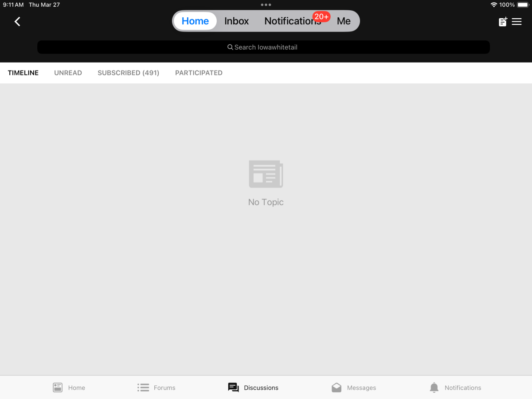The width and height of the screenshot is (532, 399).
Task: Tap the three-dot multitasking indicator
Action: click(266, 5)
